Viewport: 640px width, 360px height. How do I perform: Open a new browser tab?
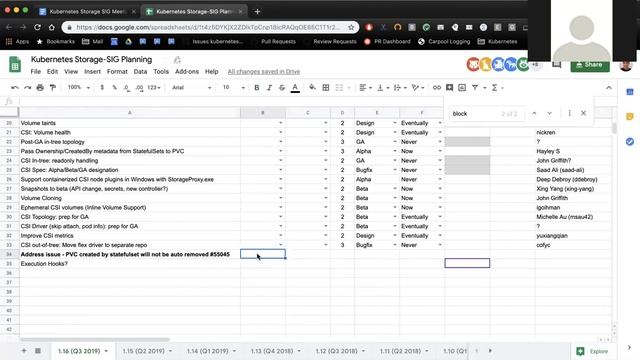click(257, 11)
